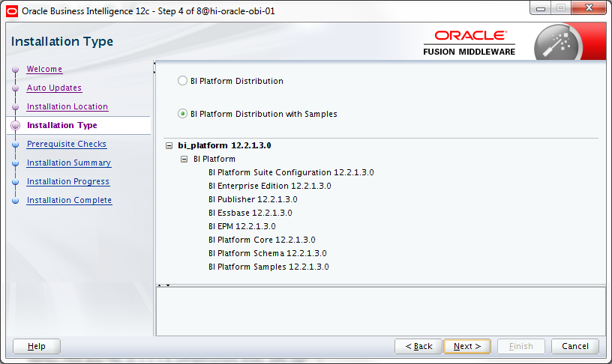Collapse the bi_platform 12.2.1.3.0 tree node

click(169, 145)
